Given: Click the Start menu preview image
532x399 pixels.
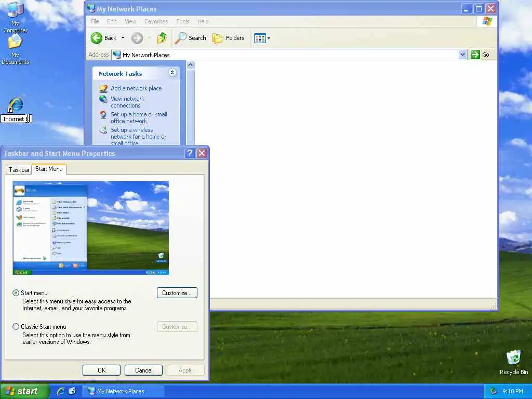Looking at the screenshot, I should [x=90, y=228].
